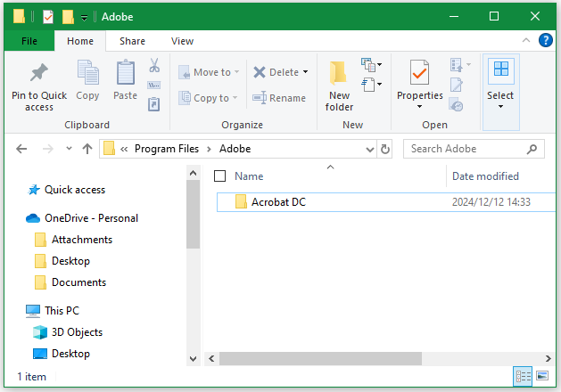Click the horizontal scrollbar thumb
561x392 pixels.
click(x=320, y=358)
